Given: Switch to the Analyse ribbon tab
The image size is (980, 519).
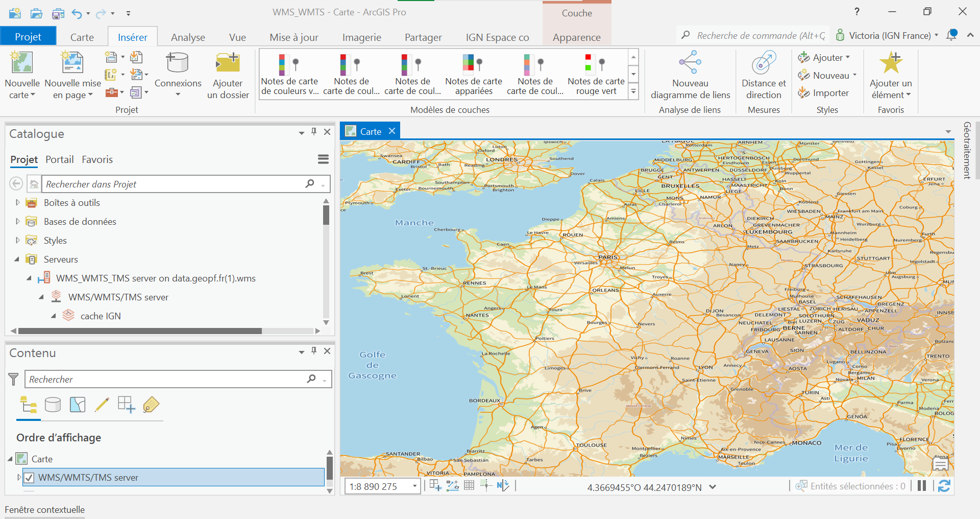Looking at the screenshot, I should tap(188, 37).
